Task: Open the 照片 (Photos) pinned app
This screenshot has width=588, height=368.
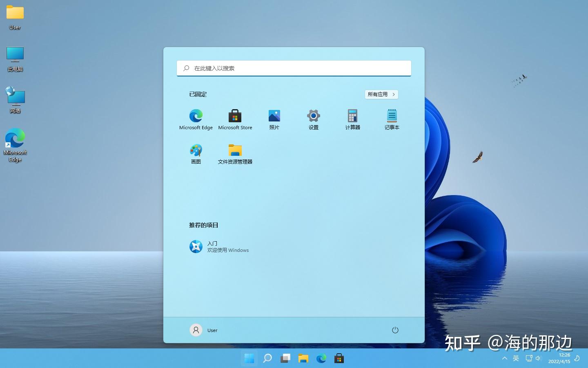Action: 274,119
